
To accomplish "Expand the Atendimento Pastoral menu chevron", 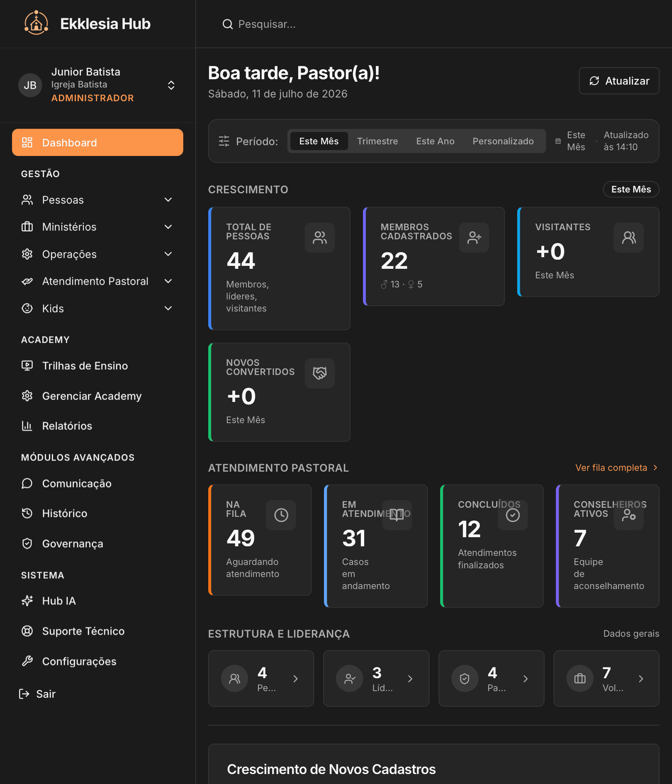I will pos(168,281).
